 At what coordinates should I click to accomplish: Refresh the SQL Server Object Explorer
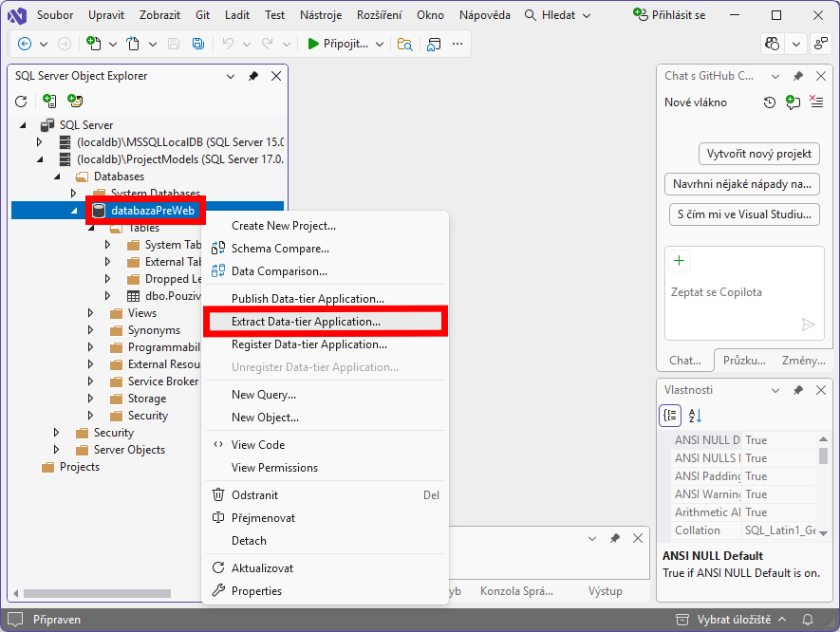[x=21, y=101]
